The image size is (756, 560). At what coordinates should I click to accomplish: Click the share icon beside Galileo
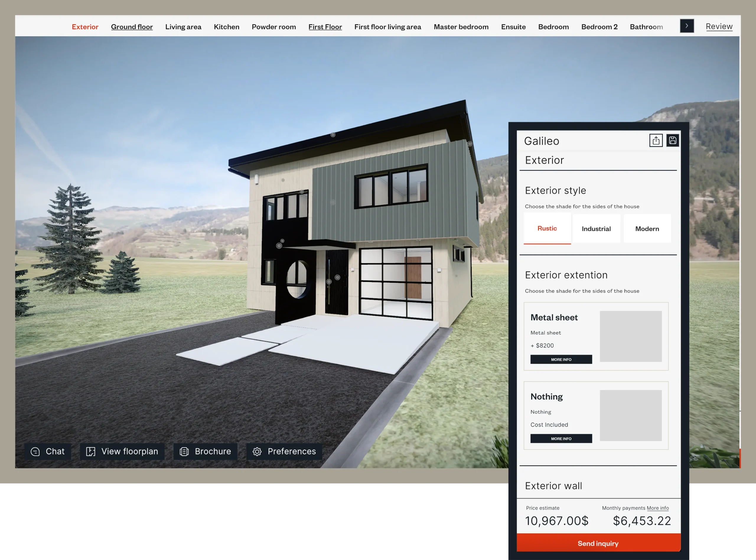pyautogui.click(x=656, y=140)
